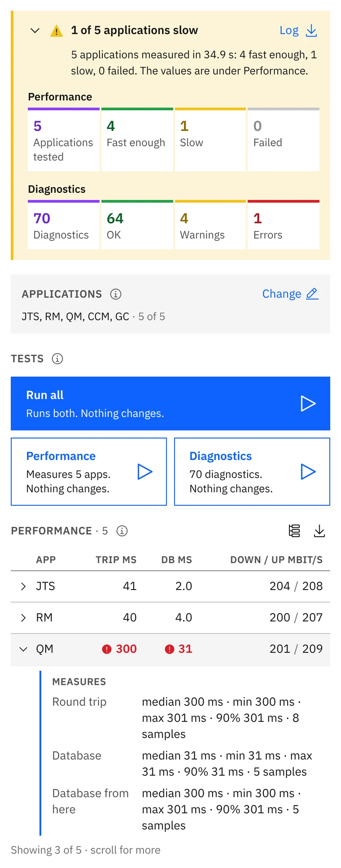This screenshot has height=868, width=341.
Task: Click the '201 / 209' throughput value
Action: 296,649
